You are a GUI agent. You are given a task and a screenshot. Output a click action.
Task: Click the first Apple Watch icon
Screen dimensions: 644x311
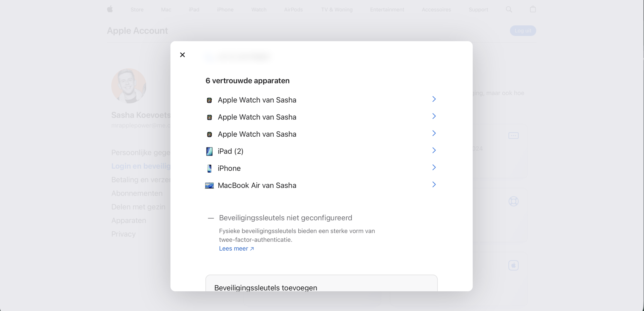point(209,100)
